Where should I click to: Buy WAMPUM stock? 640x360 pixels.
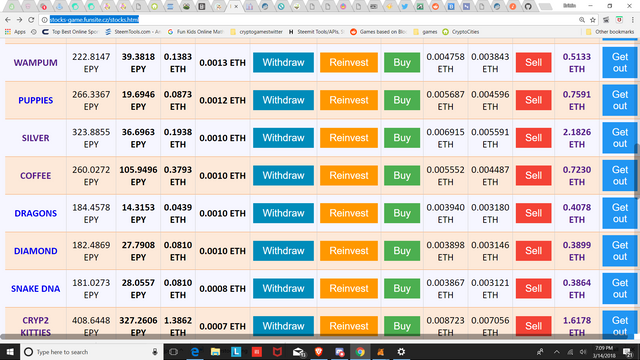point(402,62)
